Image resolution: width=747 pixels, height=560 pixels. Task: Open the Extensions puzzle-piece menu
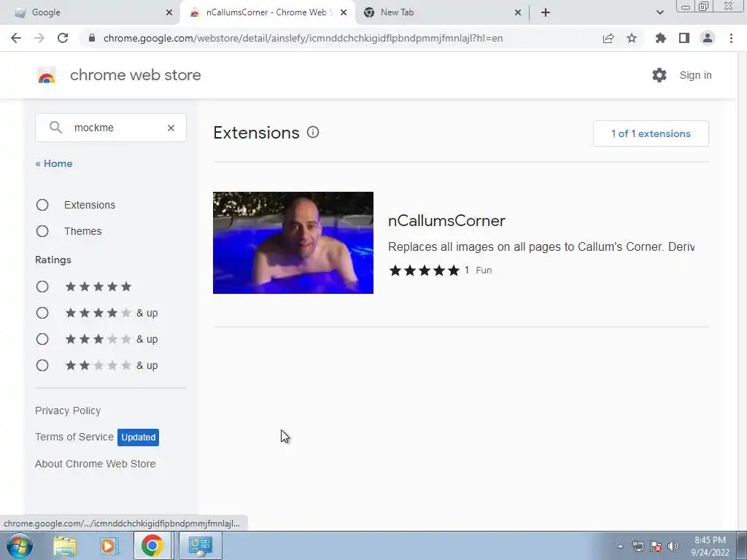coord(660,38)
